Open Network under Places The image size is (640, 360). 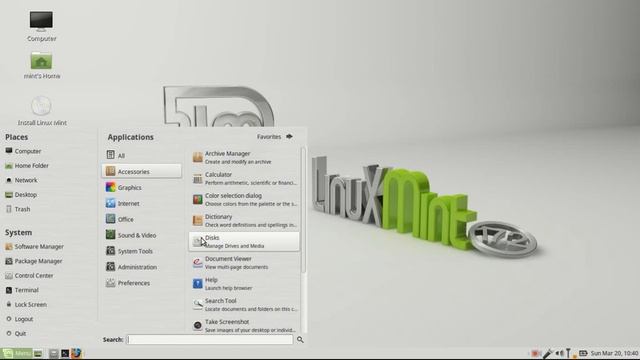pos(21,180)
